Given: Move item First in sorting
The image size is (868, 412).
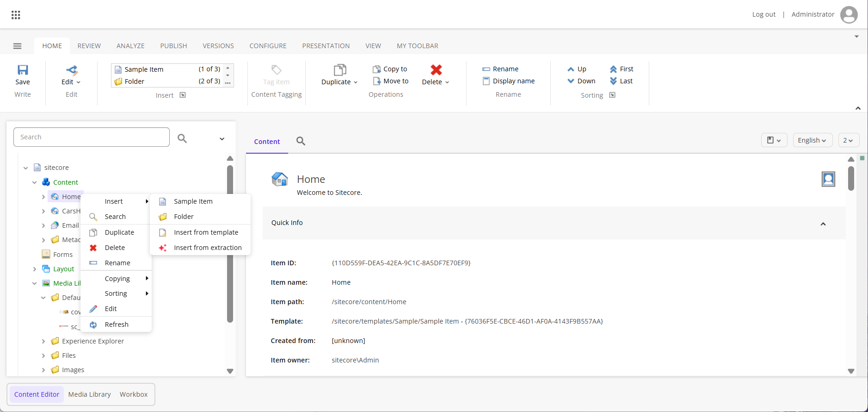Looking at the screenshot, I should (621, 69).
